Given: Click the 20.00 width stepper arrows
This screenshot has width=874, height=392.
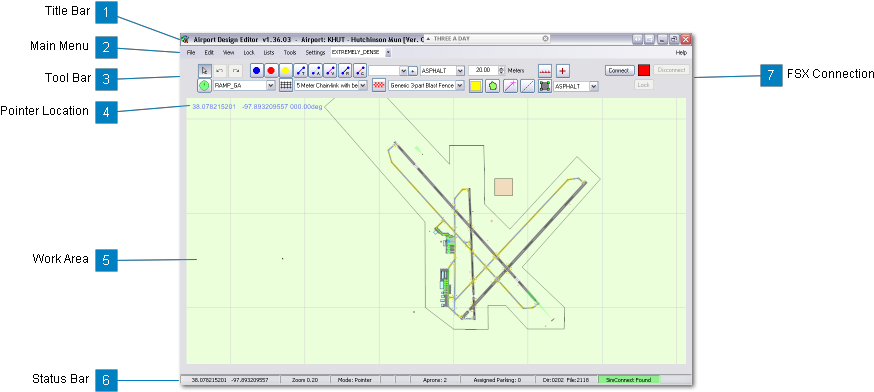Looking at the screenshot, I should [x=501, y=71].
